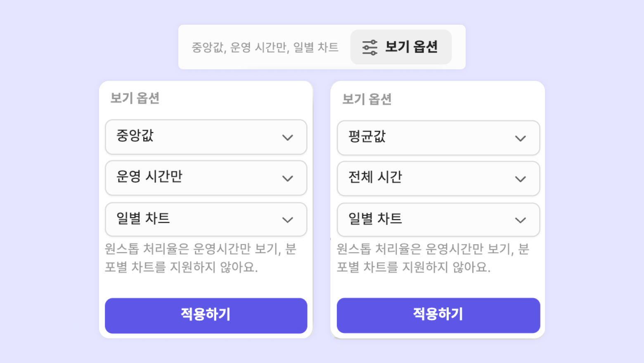The image size is (644, 363).
Task: Open 일별 차트 dropdown in the 평균값 panel
Action: [438, 220]
